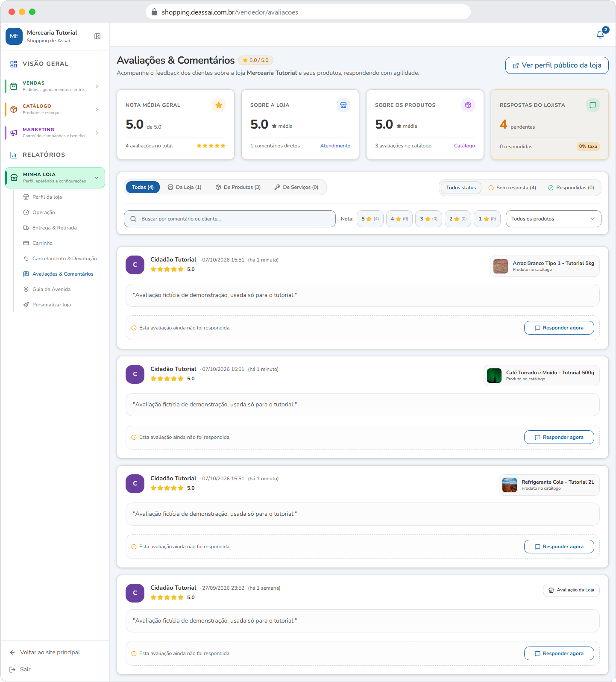The width and height of the screenshot is (616, 682).
Task: Filter by 5 star rating
Action: pos(370,219)
